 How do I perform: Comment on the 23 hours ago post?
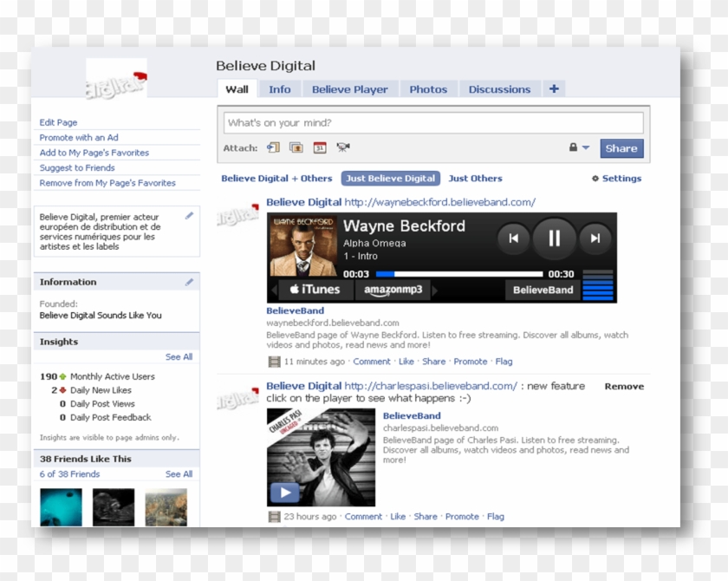(x=363, y=517)
